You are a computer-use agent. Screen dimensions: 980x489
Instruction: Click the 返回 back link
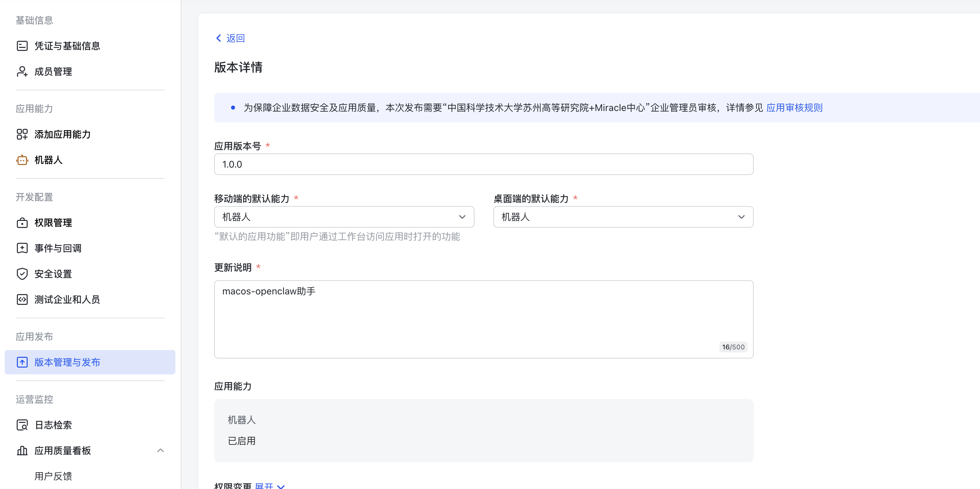tap(229, 38)
